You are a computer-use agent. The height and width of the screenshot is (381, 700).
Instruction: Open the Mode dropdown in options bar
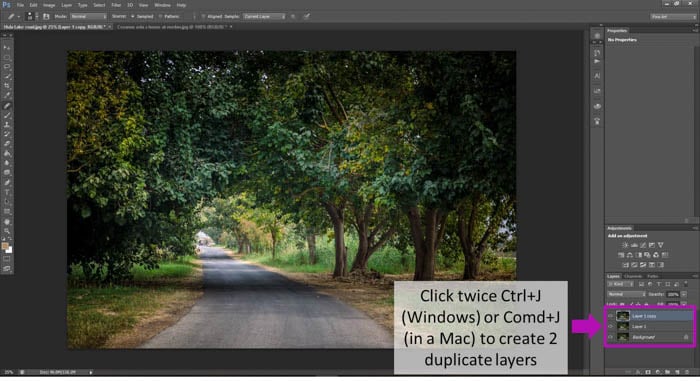[88, 16]
